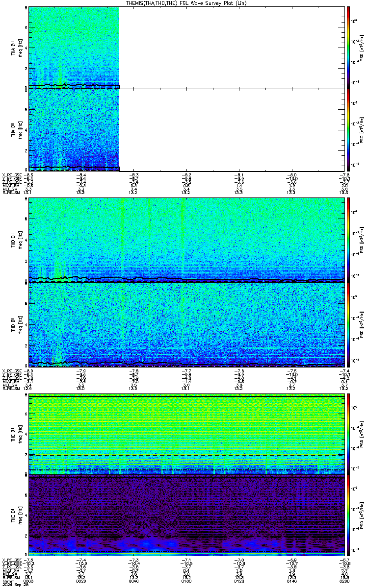This screenshot has height=588, width=368.
Task: Click the PSD [nT²/Hz] label of THA B-parallel color bar
Action: 362,130
